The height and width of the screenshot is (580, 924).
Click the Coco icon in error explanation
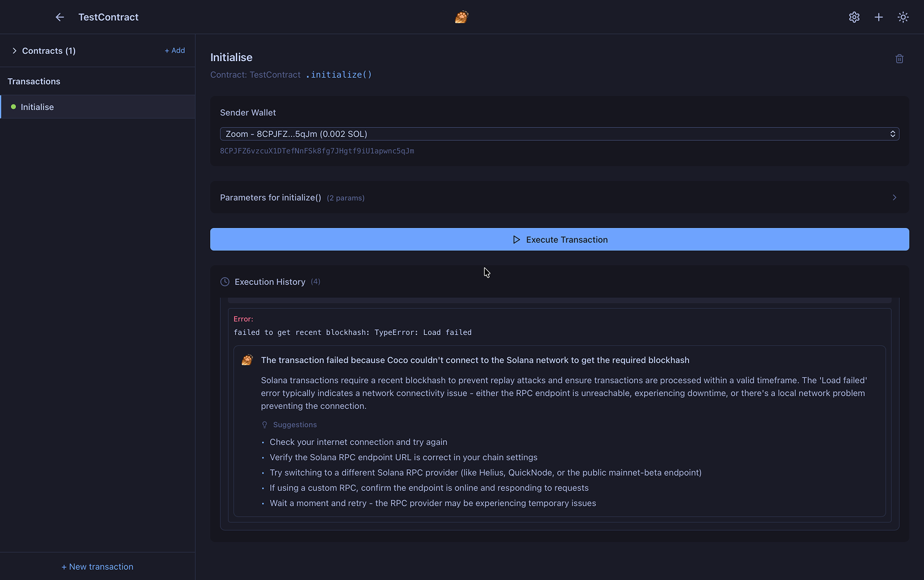(x=248, y=360)
